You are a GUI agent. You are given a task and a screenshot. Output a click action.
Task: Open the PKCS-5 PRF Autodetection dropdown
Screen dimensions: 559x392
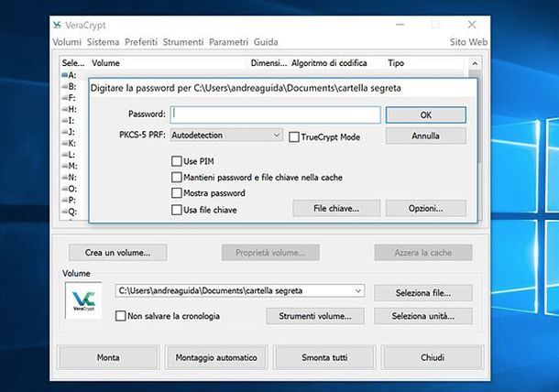[226, 135]
